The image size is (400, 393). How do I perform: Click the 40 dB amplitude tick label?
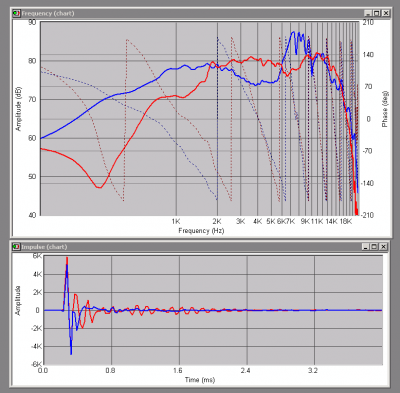[x=32, y=215]
